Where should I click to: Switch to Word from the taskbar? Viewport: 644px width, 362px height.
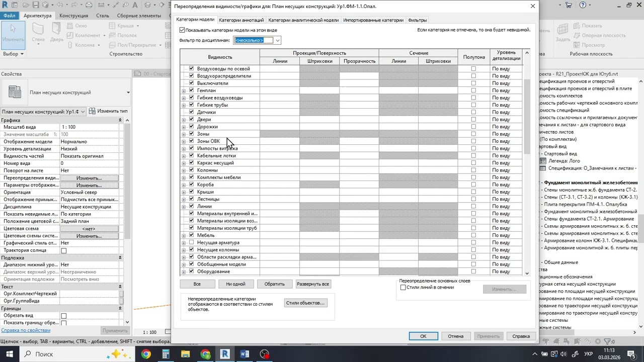point(245,354)
